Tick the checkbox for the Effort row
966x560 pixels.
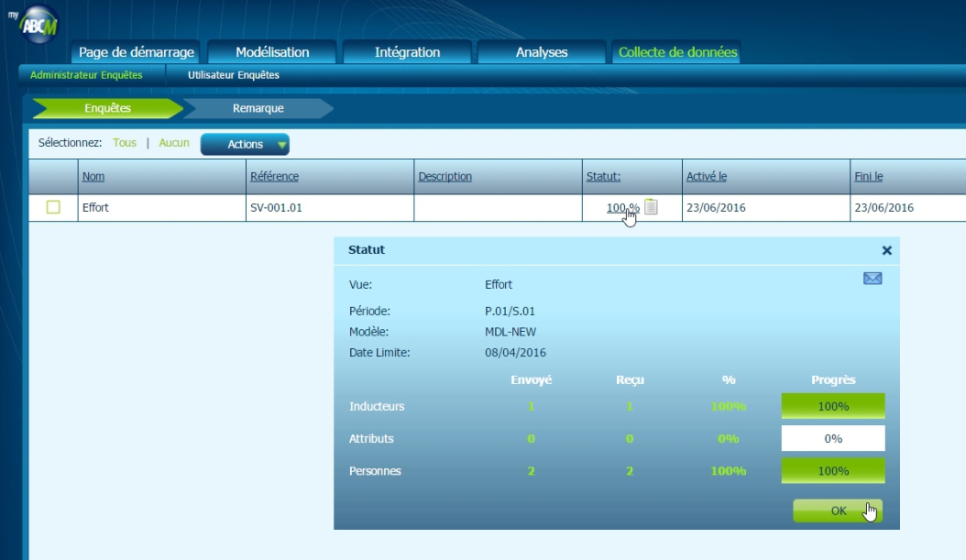tap(53, 207)
